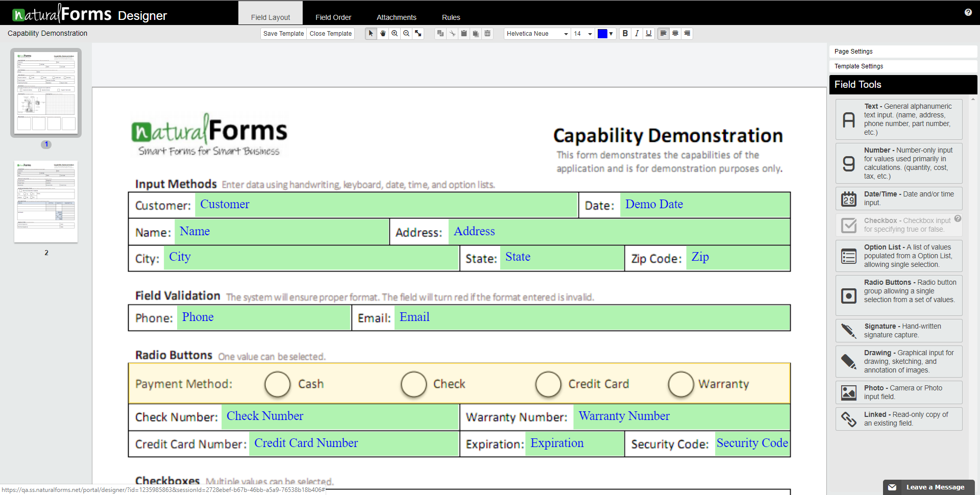Select the City field
Screen dimensions: 980x495
[311, 258]
